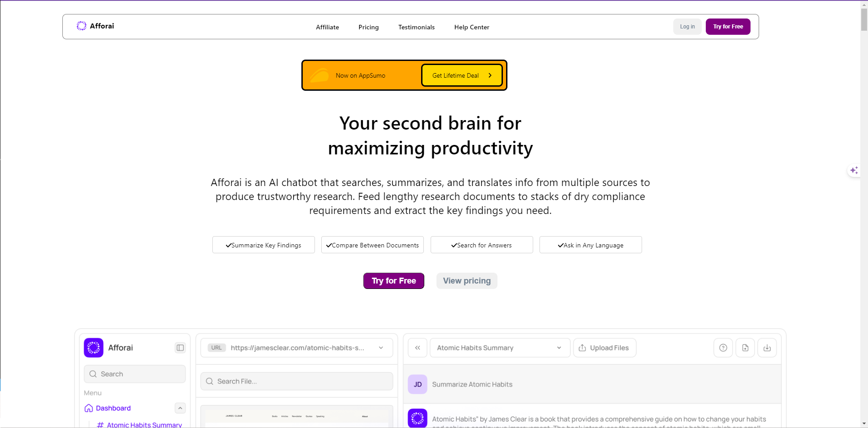868x428 pixels.
Task: Click the Get Lifetime Deal button
Action: (462, 75)
